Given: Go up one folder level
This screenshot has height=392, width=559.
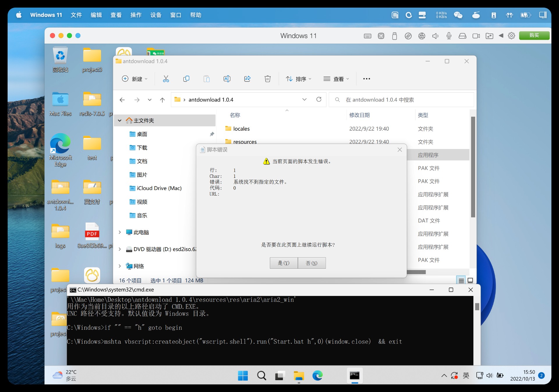Looking at the screenshot, I should (x=162, y=100).
